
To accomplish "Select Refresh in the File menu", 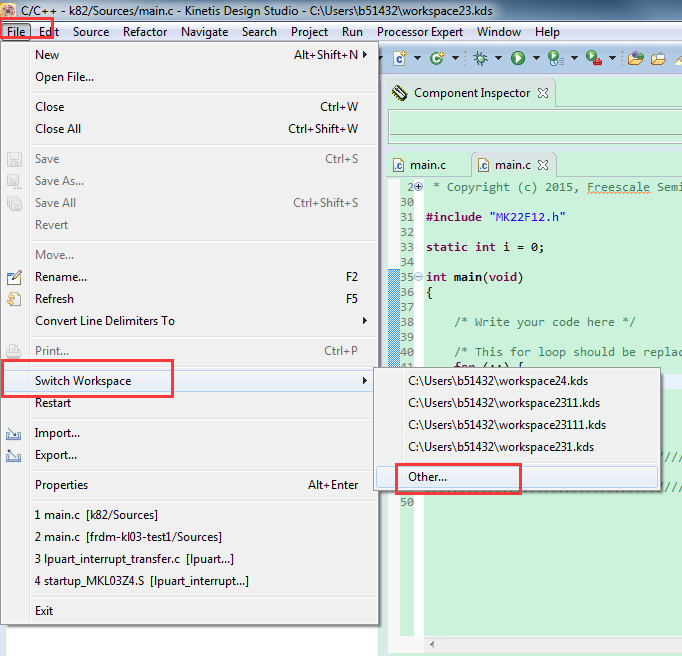I will click(x=190, y=299).
